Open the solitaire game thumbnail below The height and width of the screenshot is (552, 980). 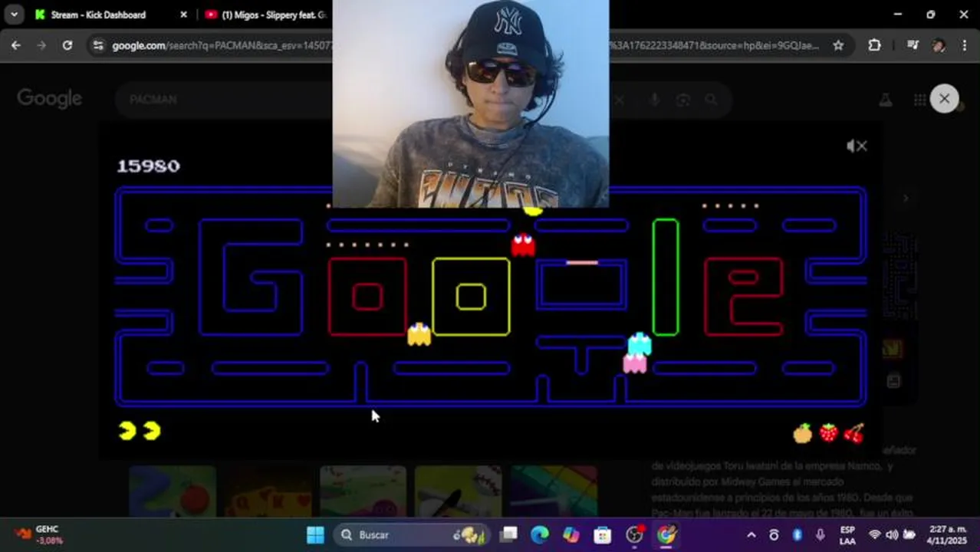click(x=268, y=491)
